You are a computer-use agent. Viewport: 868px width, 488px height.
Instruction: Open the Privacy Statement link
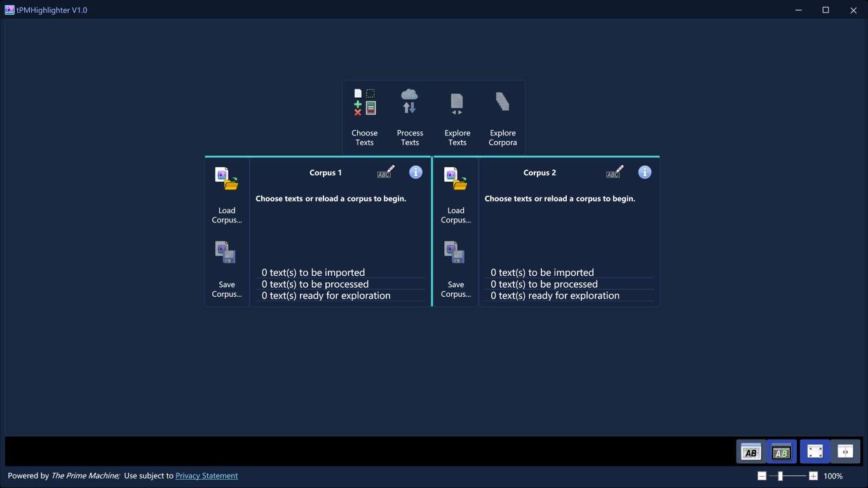click(207, 476)
